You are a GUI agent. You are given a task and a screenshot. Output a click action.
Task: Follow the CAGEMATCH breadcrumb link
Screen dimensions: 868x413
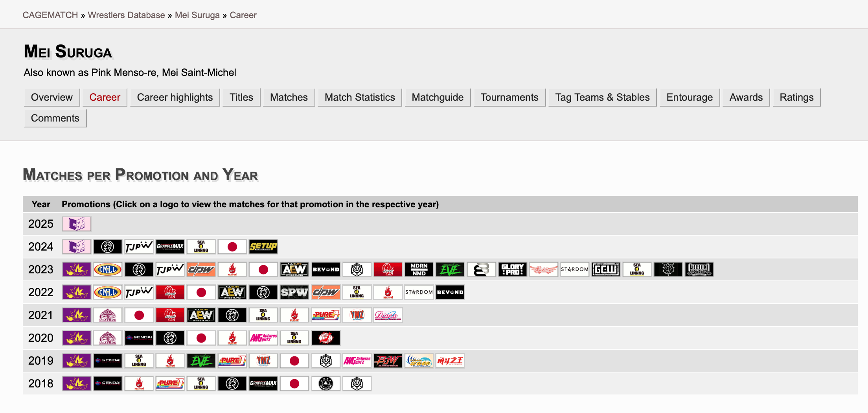[50, 15]
